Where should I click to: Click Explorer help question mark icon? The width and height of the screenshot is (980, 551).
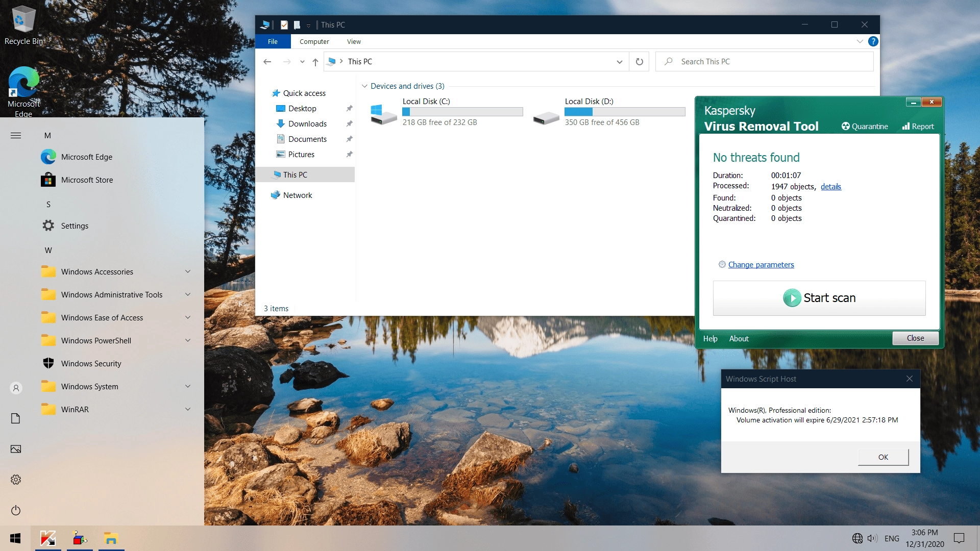coord(873,41)
